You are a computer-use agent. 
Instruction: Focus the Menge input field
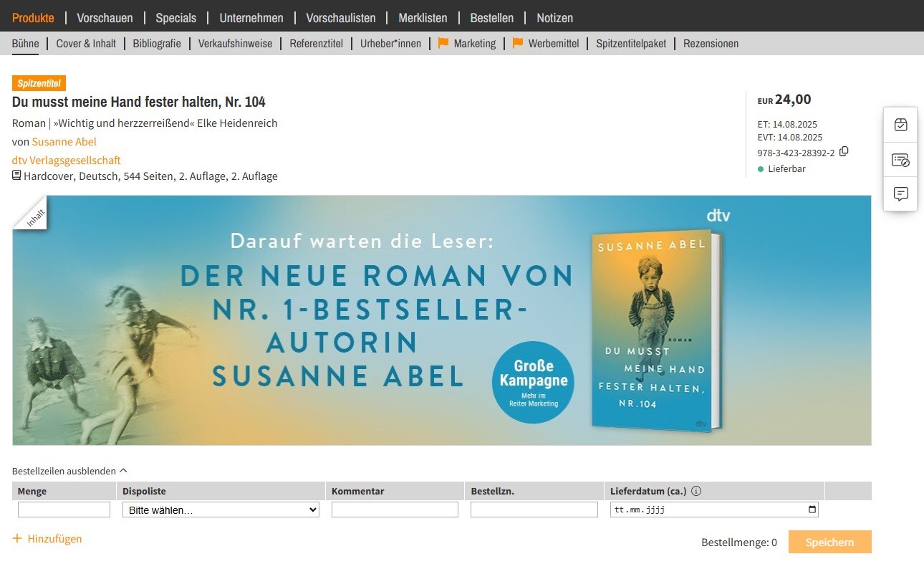click(x=64, y=510)
